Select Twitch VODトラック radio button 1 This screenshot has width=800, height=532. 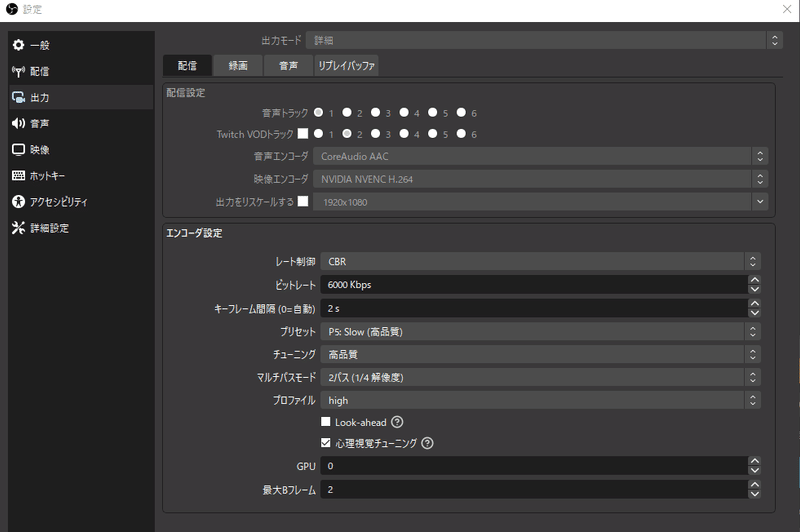point(318,134)
